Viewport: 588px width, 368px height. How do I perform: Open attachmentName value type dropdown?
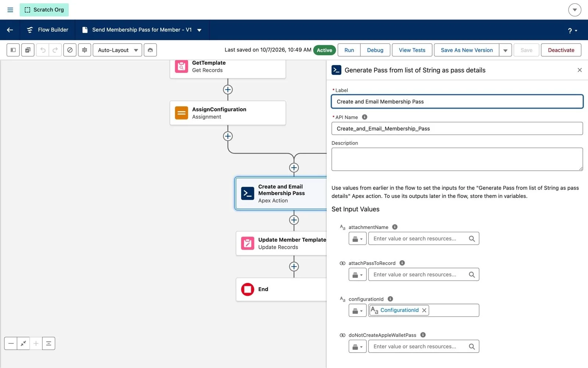(358, 238)
